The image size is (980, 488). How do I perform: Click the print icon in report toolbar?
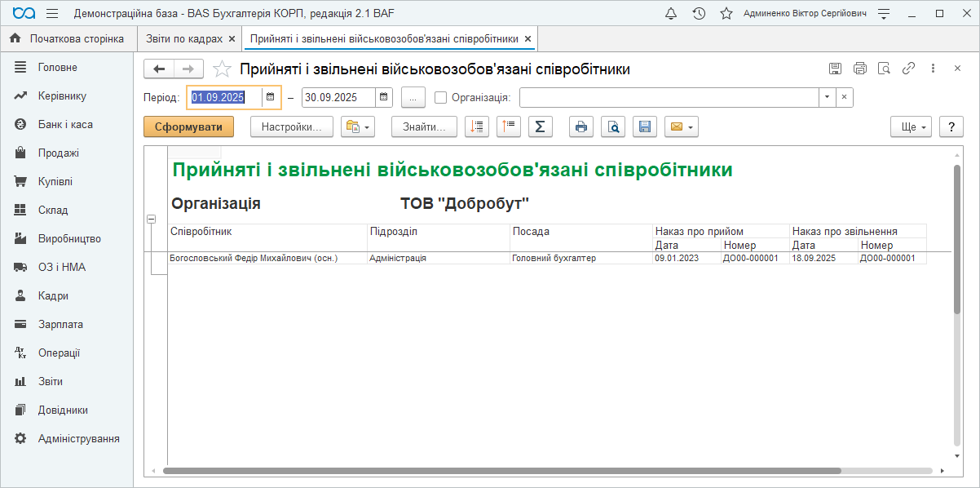pyautogui.click(x=581, y=126)
